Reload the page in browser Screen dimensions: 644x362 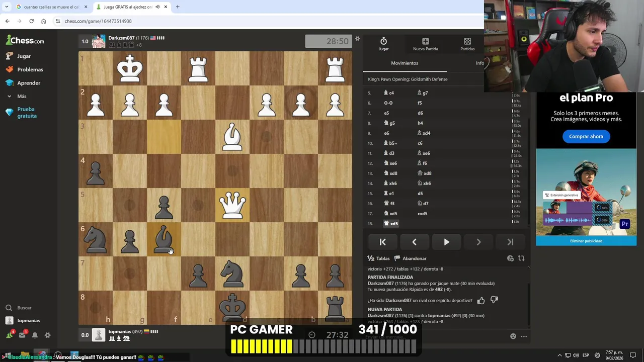click(x=31, y=21)
